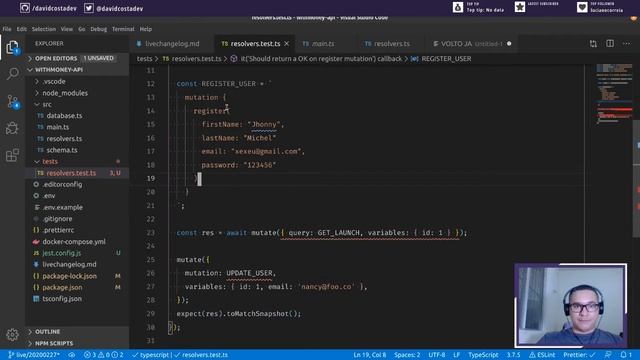Click the ESLint status item

tap(542, 355)
